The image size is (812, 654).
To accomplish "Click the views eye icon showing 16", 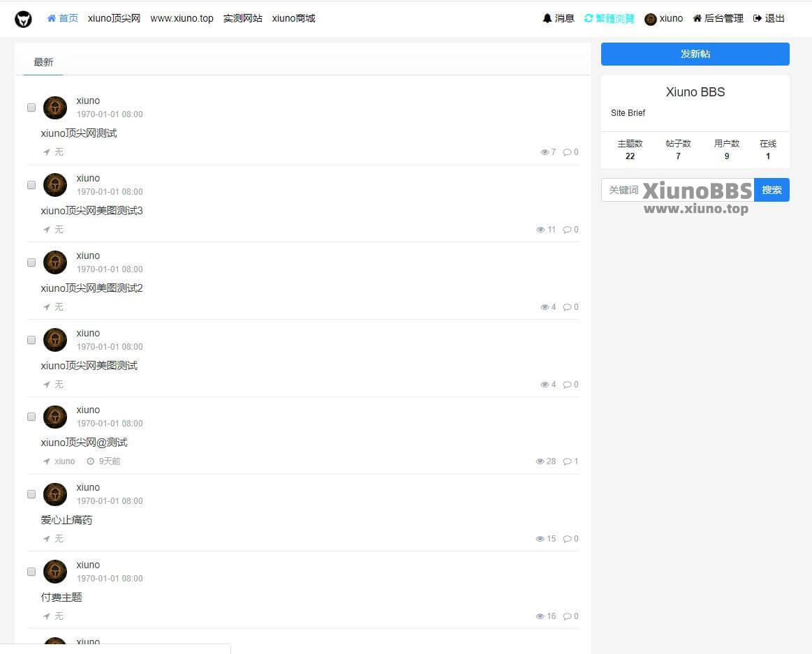I will click(x=540, y=616).
